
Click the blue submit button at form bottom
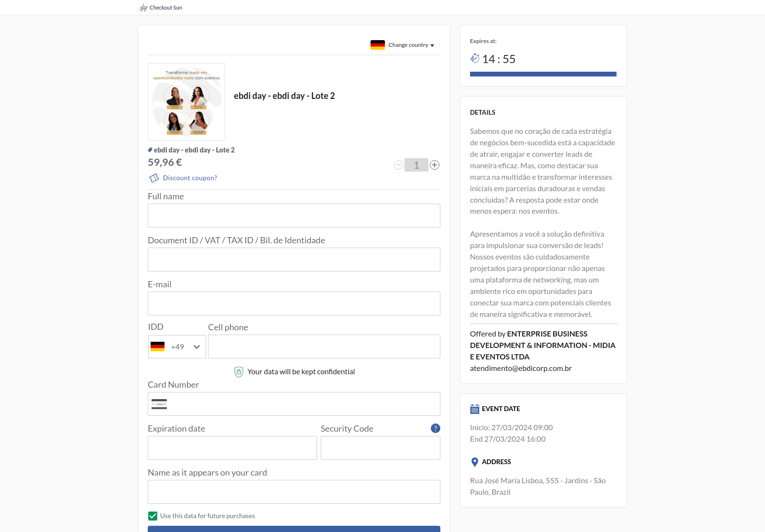pos(294,529)
